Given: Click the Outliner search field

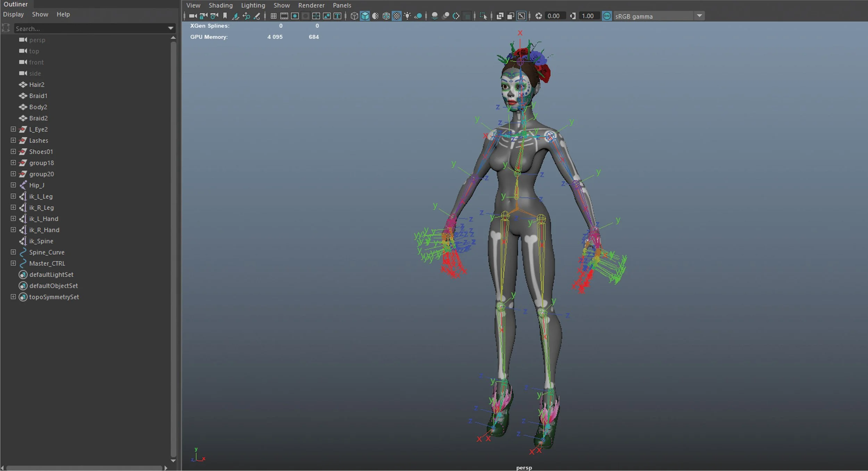Looking at the screenshot, I should pos(90,28).
